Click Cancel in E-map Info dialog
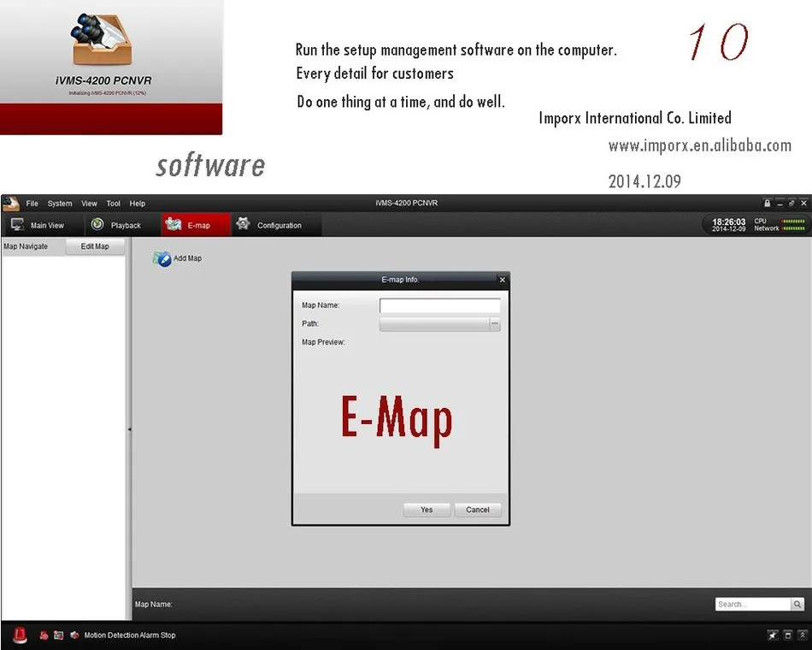 (x=478, y=510)
